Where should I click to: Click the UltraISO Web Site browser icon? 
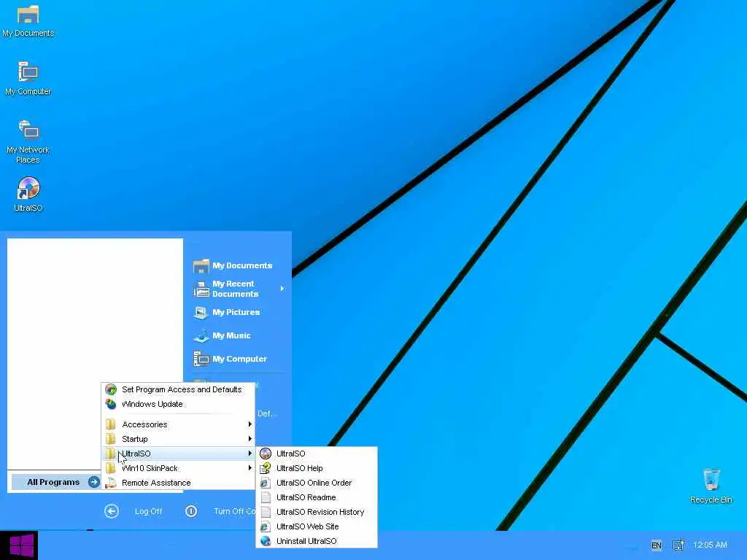(x=266, y=526)
